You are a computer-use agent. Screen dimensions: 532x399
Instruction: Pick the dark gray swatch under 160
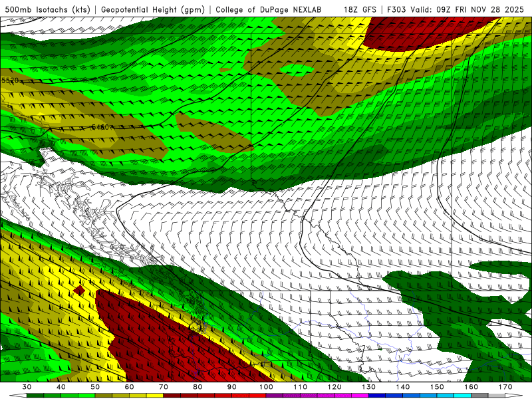(x=479, y=395)
